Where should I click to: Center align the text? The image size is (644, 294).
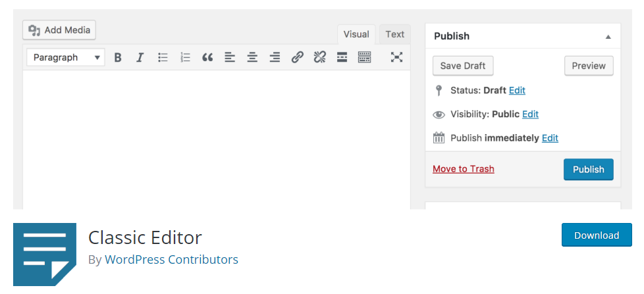252,58
